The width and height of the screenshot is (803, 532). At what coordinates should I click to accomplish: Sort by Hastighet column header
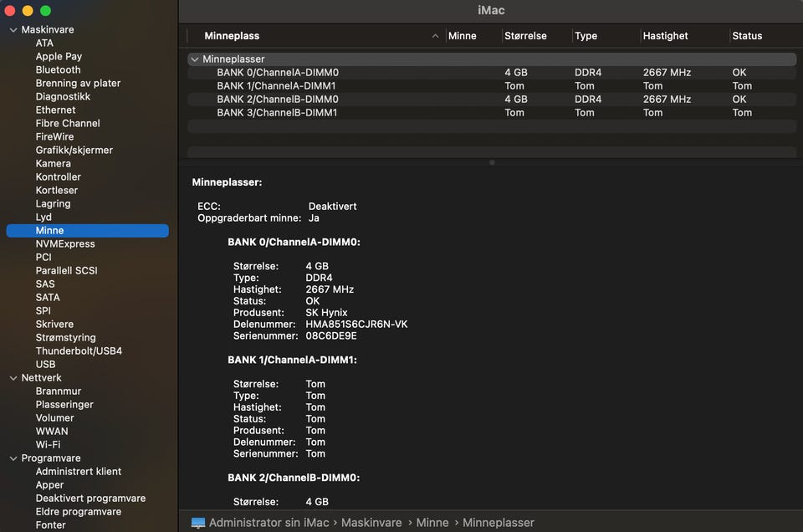click(x=665, y=36)
